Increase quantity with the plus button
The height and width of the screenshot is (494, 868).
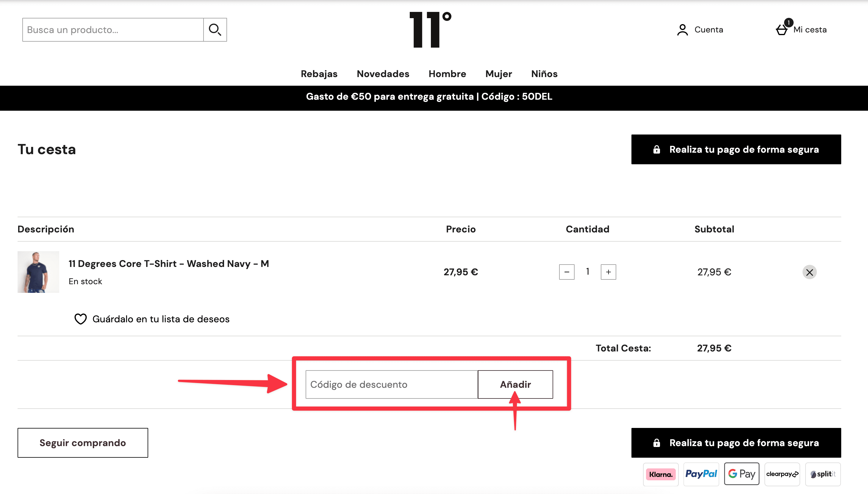[x=608, y=272]
